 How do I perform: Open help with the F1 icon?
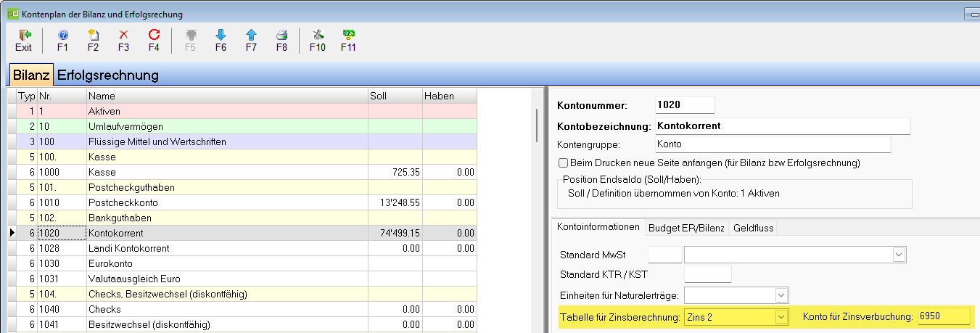coord(62,36)
